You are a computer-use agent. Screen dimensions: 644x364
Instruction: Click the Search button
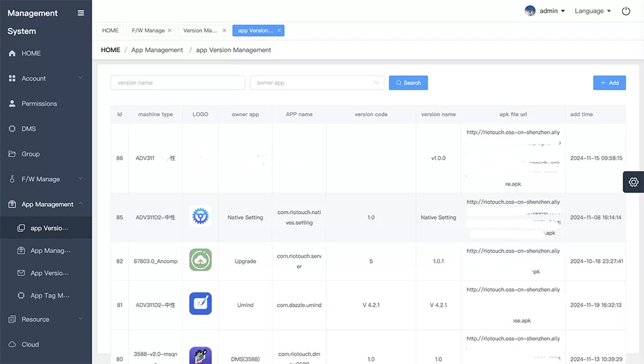tap(408, 82)
